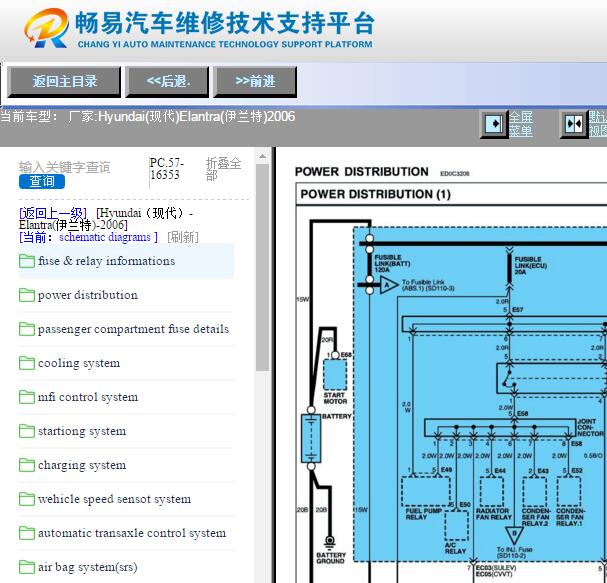Open passenger compartment fuse details folder icon
The width and height of the screenshot is (607, 583).
[27, 329]
